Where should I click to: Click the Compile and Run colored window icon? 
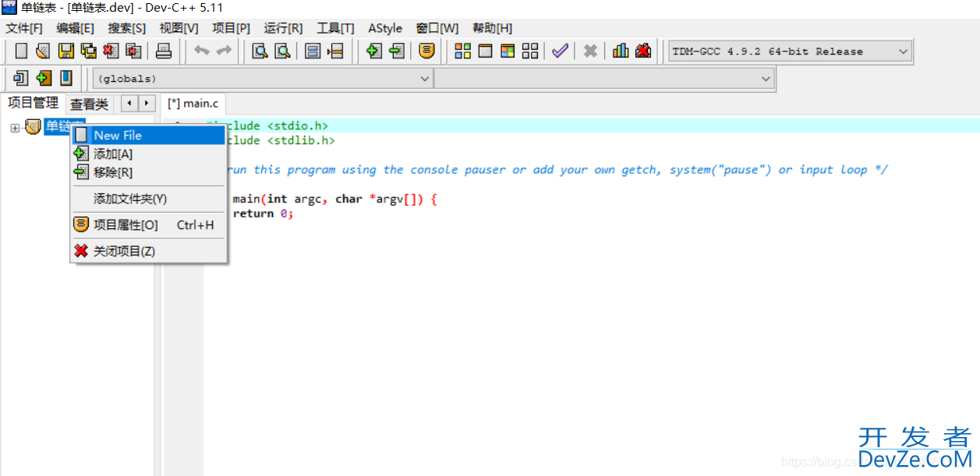pyautogui.click(x=508, y=51)
